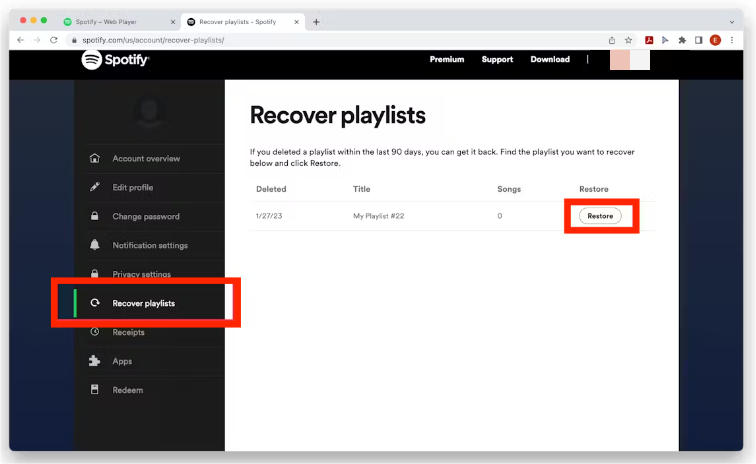Image resolution: width=756 pixels, height=464 pixels.
Task: Open Download in the top navigation
Action: (x=550, y=59)
